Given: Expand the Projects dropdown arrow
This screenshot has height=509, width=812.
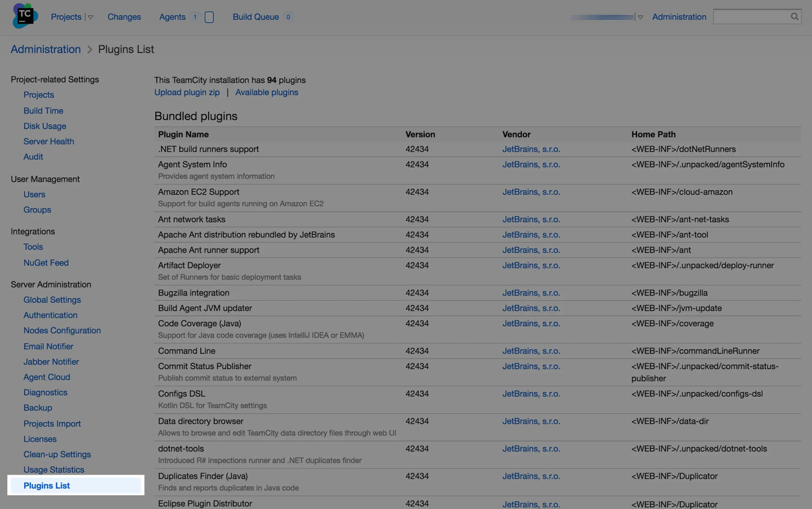Looking at the screenshot, I should (91, 17).
